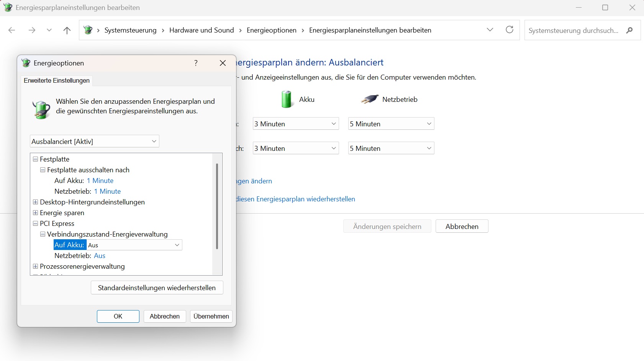Collapse the Festplatte tree node
The image size is (644, 361).
36,159
